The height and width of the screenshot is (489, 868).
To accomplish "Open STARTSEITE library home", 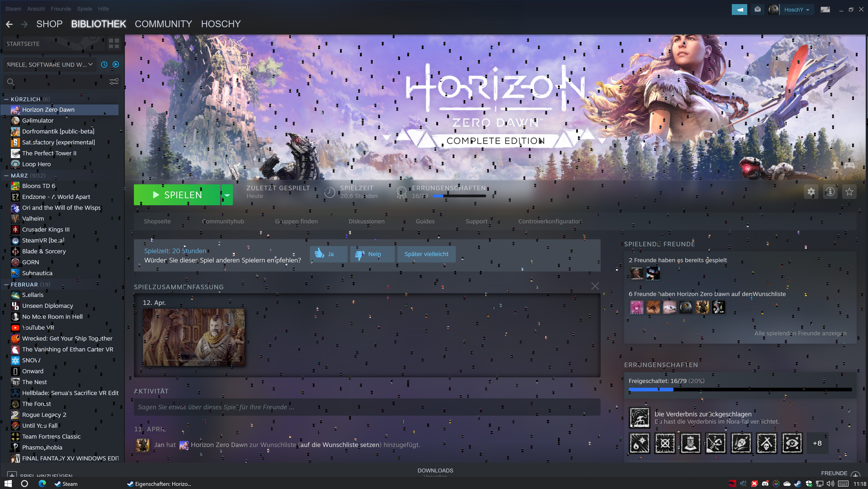I will (54, 43).
